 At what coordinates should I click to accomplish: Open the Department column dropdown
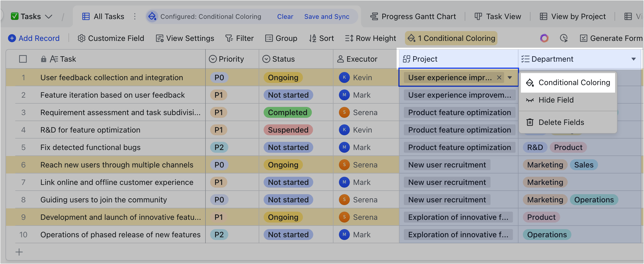click(x=634, y=59)
